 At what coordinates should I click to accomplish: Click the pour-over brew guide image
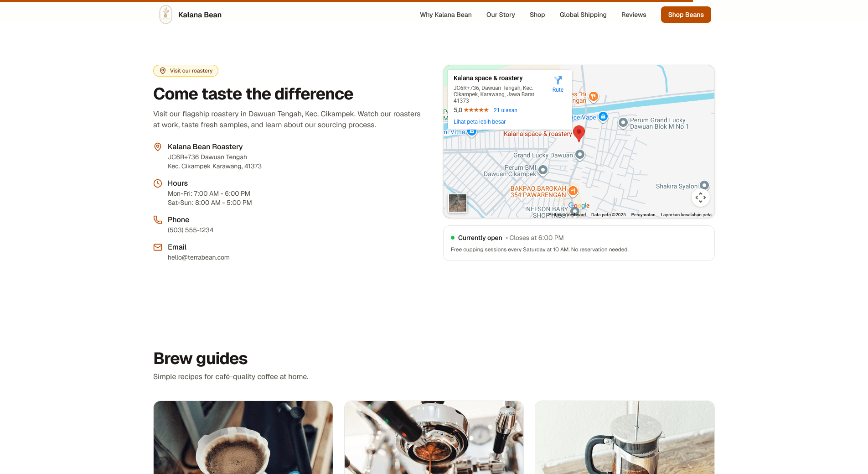click(243, 437)
